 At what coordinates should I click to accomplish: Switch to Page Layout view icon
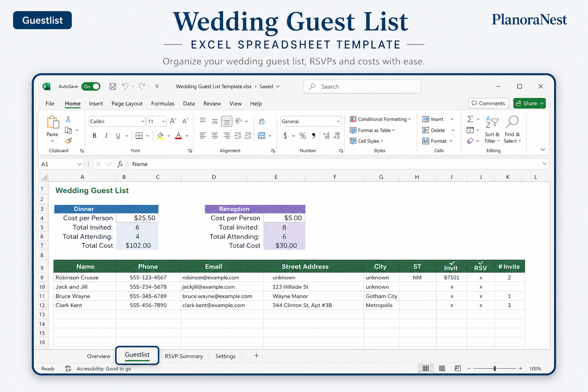click(442, 368)
